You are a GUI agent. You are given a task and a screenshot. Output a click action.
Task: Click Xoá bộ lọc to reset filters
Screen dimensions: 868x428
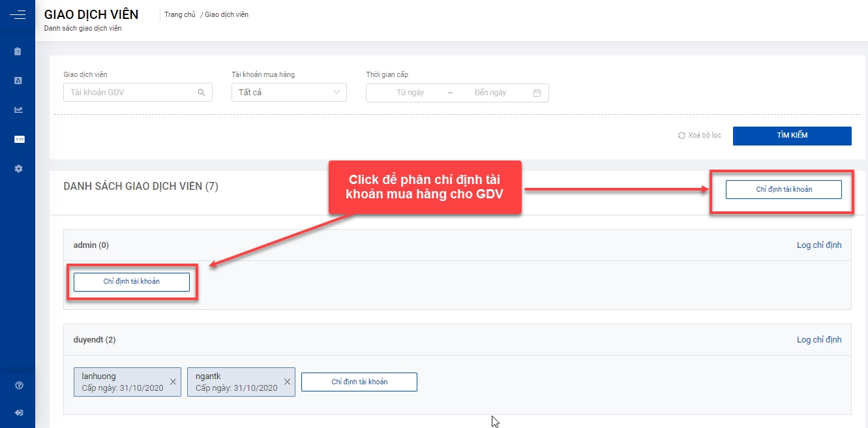coord(700,136)
